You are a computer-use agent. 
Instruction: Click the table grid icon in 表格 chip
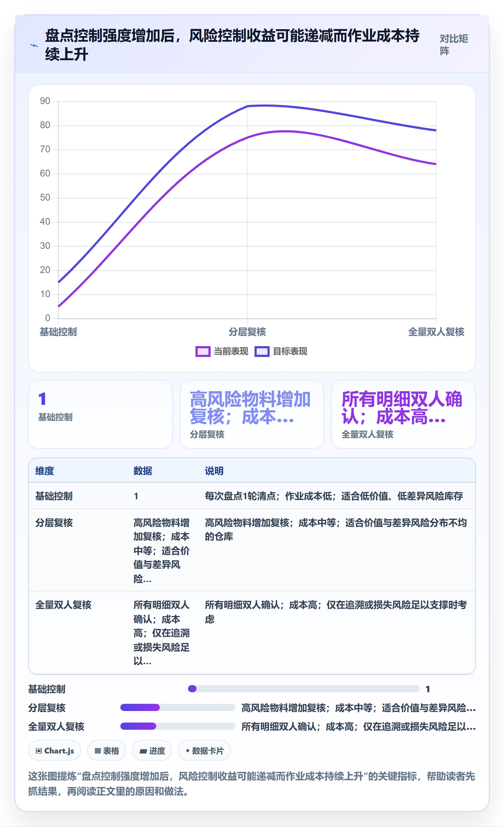pyautogui.click(x=98, y=751)
